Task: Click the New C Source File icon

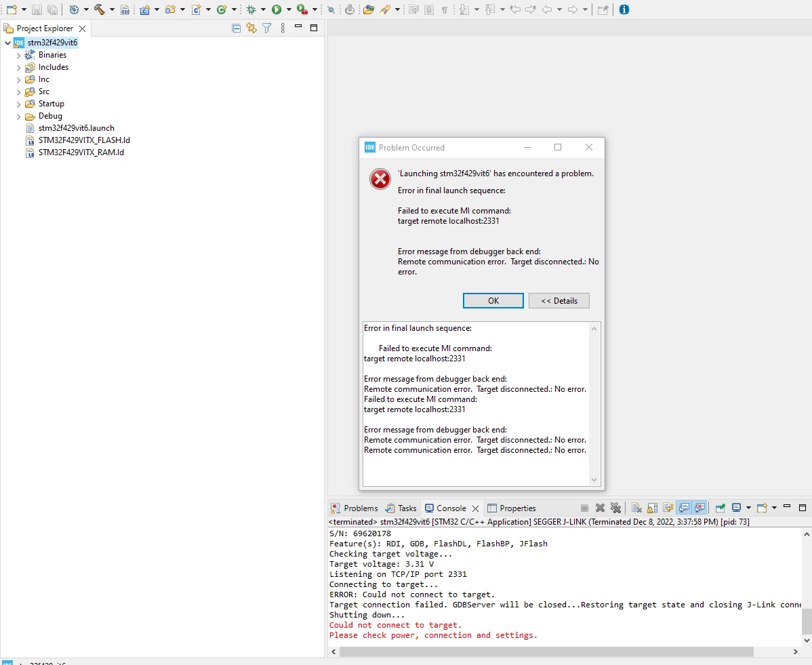Action: coord(197,9)
